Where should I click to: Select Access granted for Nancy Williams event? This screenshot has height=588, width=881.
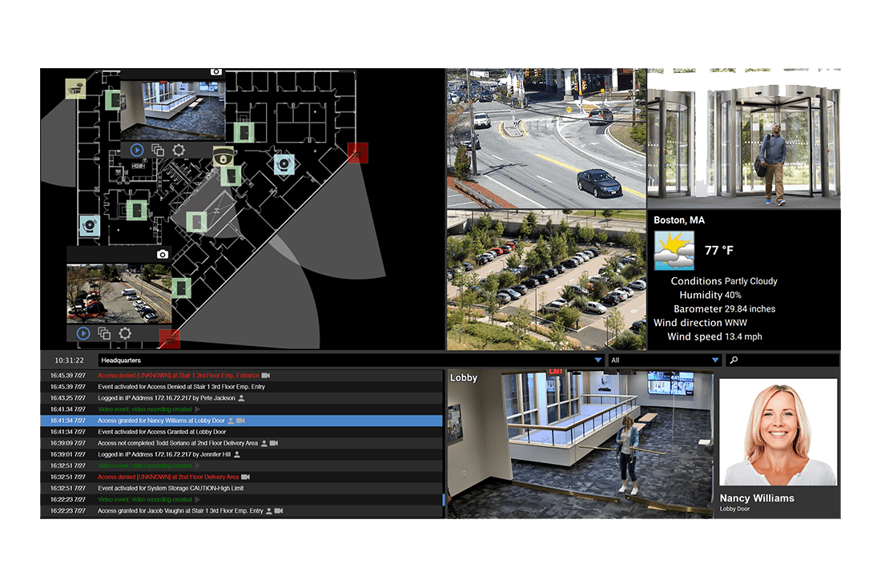[162, 421]
